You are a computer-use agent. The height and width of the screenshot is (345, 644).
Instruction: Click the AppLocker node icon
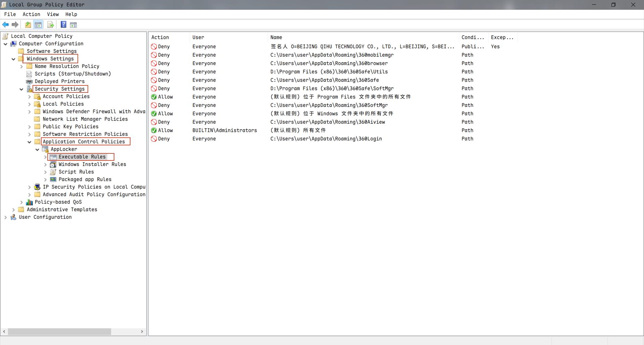pyautogui.click(x=45, y=149)
